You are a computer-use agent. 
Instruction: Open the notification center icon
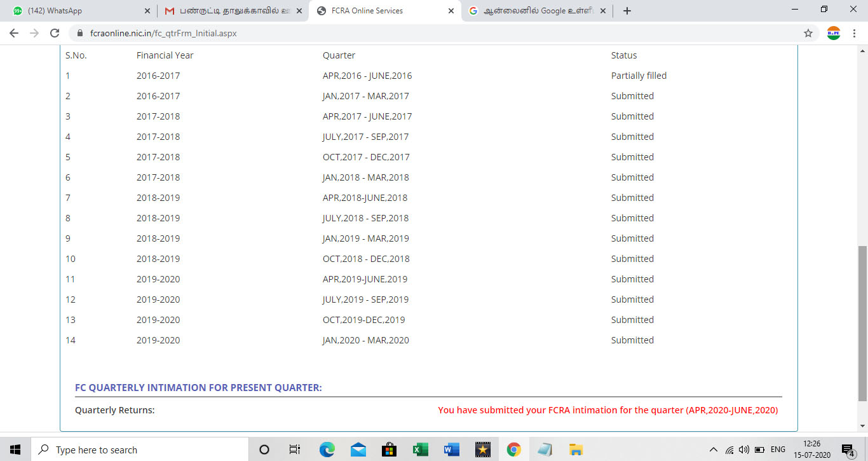(848, 450)
